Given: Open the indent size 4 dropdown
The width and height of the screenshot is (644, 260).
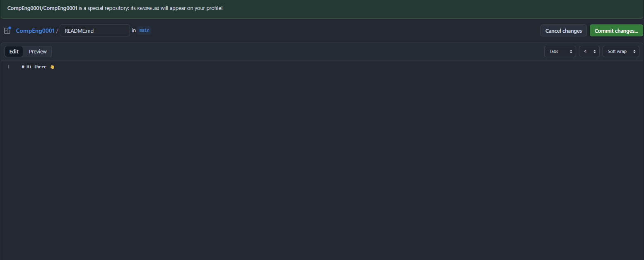Looking at the screenshot, I should [589, 52].
